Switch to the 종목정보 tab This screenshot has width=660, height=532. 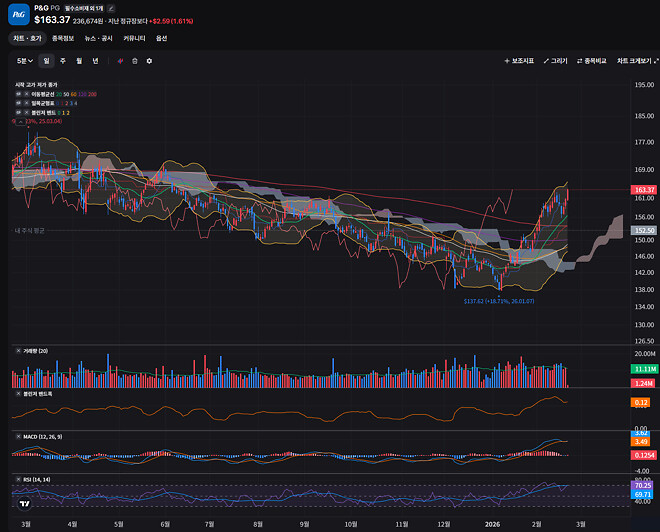coord(62,38)
